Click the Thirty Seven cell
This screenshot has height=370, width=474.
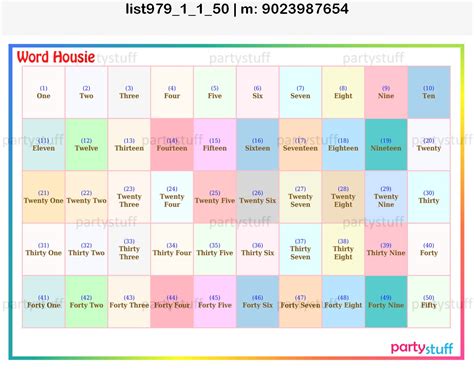click(x=300, y=249)
